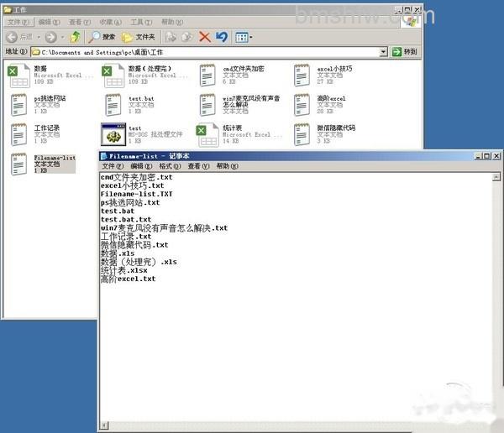This screenshot has width=504, height=433.
Task: Click the Up folder icon
Action: (76, 37)
